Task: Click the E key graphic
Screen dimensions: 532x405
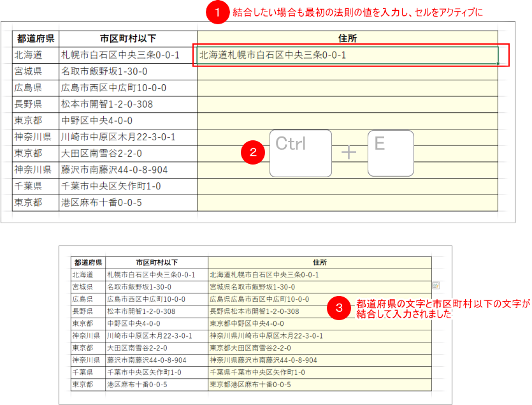Action: click(391, 152)
